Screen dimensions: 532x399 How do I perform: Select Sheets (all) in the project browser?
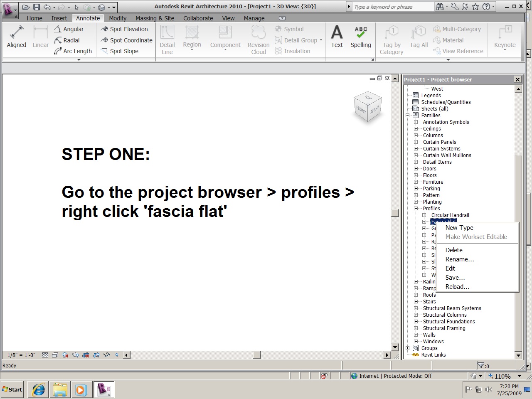tap(435, 109)
